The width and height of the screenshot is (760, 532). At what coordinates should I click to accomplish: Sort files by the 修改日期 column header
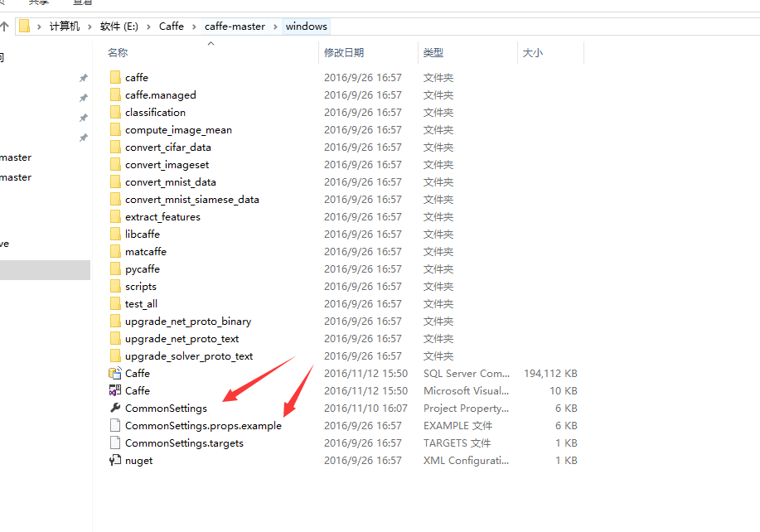tap(346, 52)
